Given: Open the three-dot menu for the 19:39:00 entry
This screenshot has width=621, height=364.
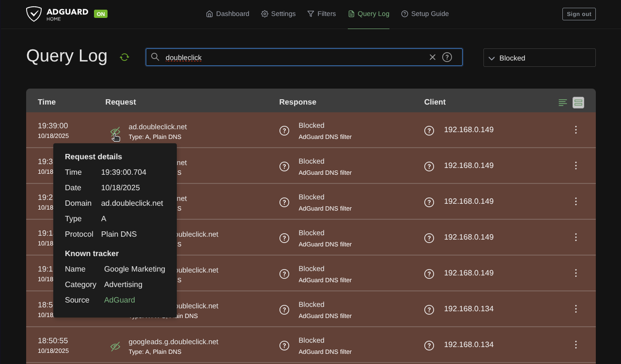Looking at the screenshot, I should click(575, 130).
